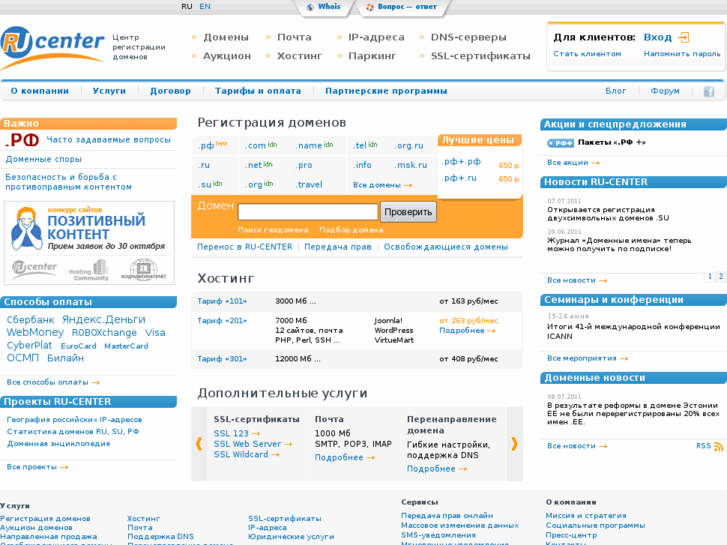Image resolution: width=727 pixels, height=545 pixels.
Task: Select WebMoney payment method
Action: click(35, 333)
